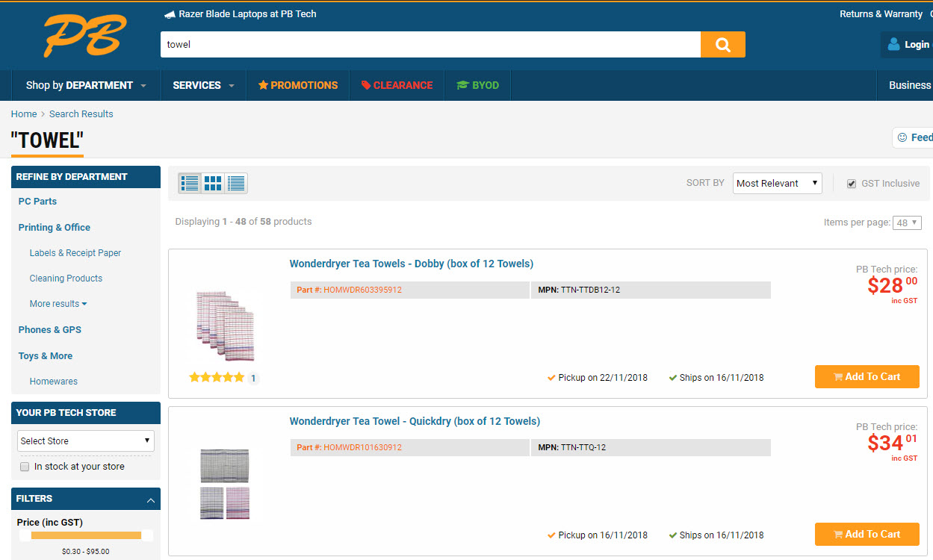Click the Feedback smiley icon
Viewport: 933px width, 560px height.
coord(902,137)
